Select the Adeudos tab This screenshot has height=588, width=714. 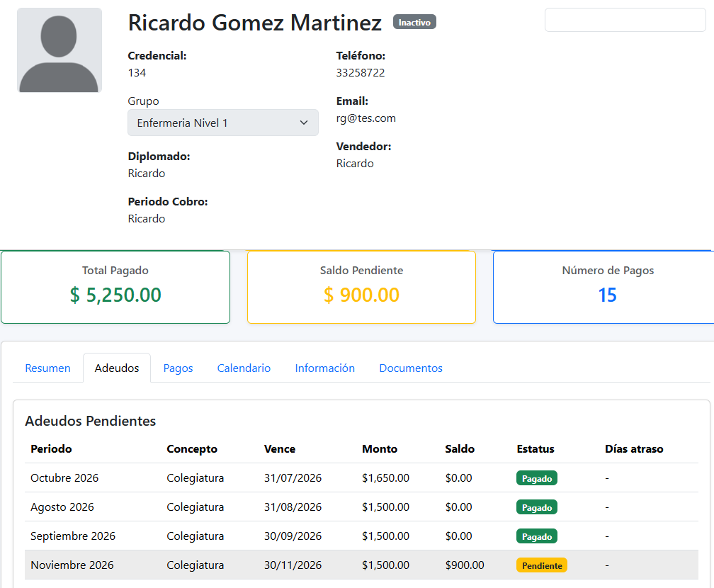pyautogui.click(x=117, y=368)
